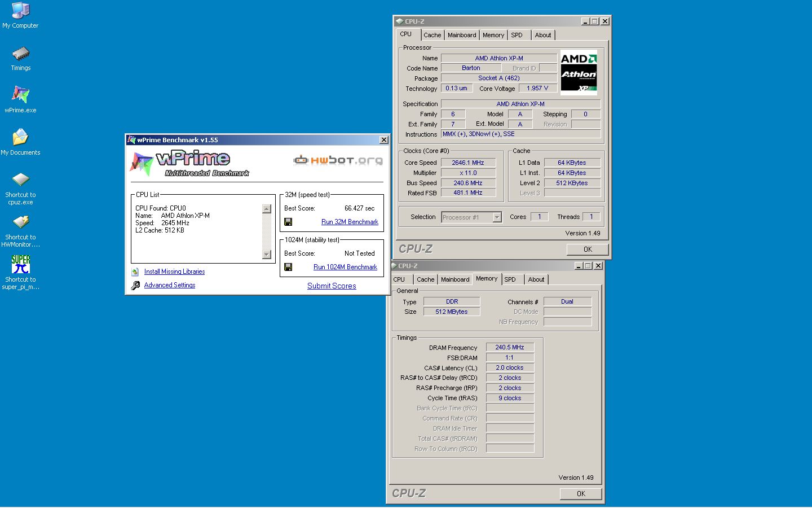Run the 32M Benchmark
Viewport: 812px width, 508px height.
pos(350,222)
